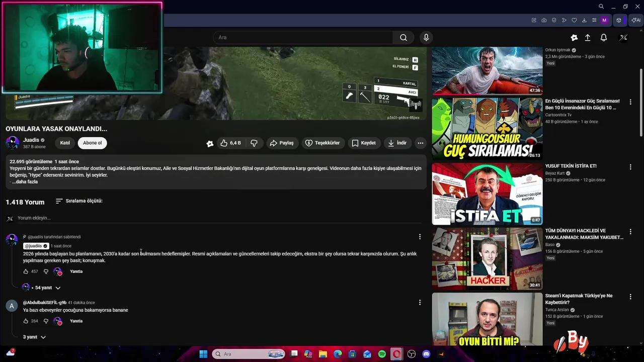Screen dimensions: 644x362
Task: Reply to pinned comment via Yanıtla
Action: pyautogui.click(x=76, y=271)
